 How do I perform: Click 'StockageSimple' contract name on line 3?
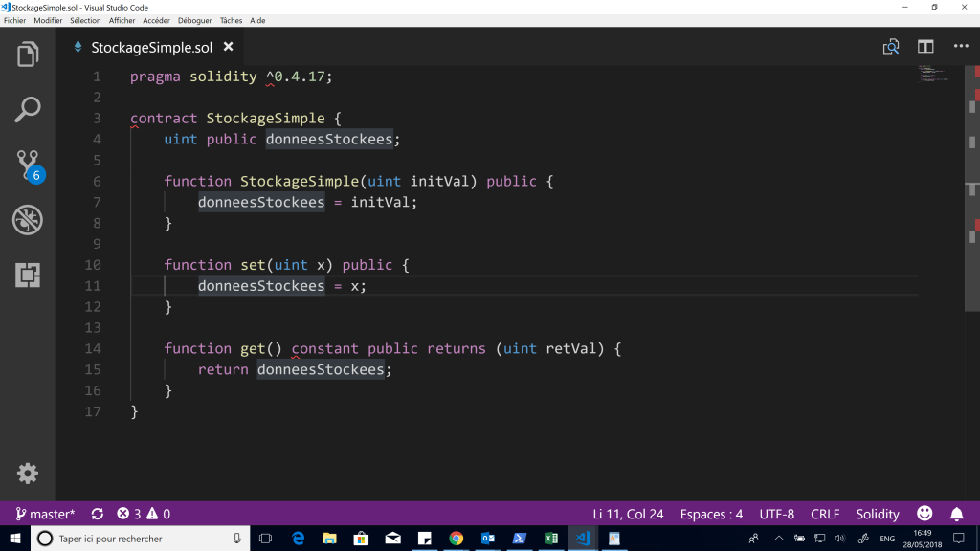tap(266, 118)
